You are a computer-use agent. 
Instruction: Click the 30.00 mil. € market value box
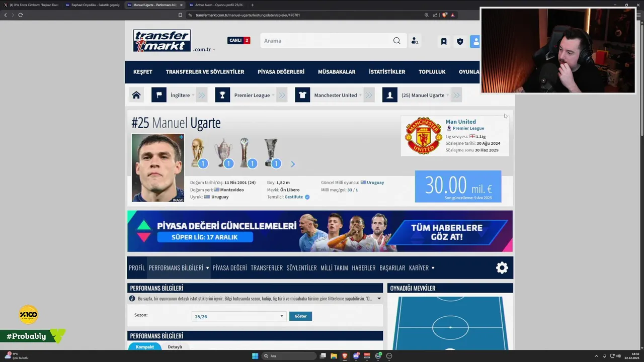click(458, 187)
